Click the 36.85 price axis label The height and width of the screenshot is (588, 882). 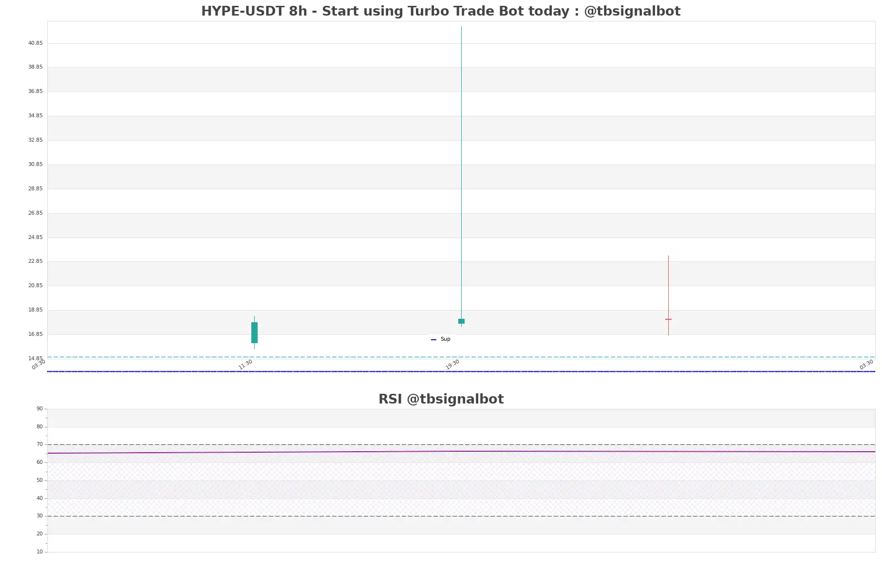pos(35,92)
